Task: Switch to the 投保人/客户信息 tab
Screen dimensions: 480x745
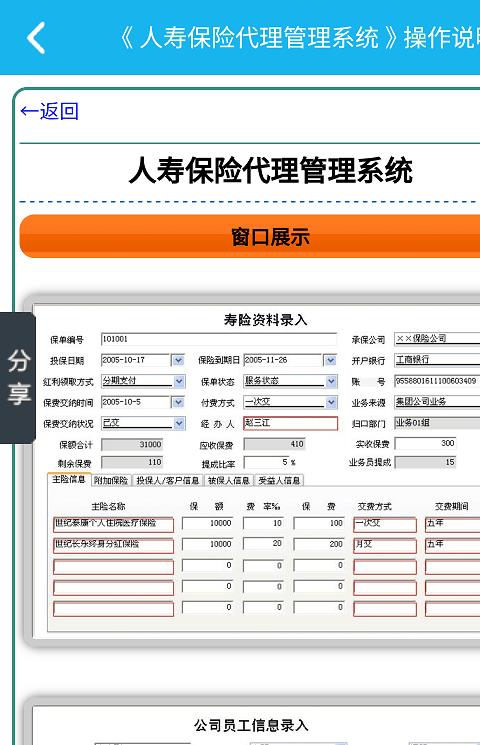Action: point(168,480)
